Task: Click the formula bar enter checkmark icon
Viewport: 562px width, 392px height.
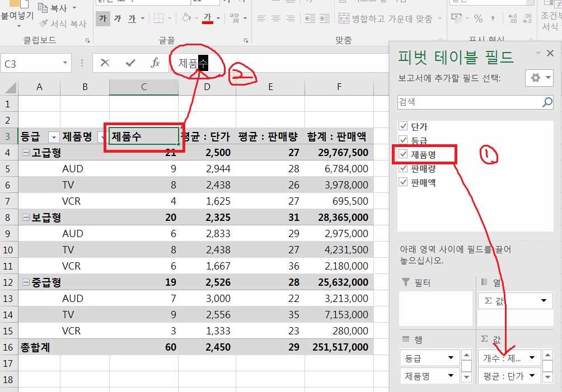Action: (130, 63)
